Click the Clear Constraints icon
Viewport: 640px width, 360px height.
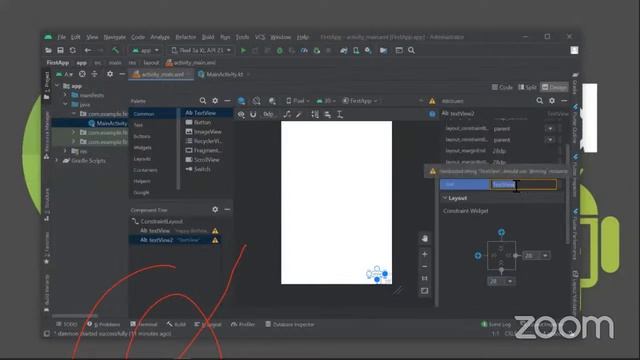tap(287, 115)
